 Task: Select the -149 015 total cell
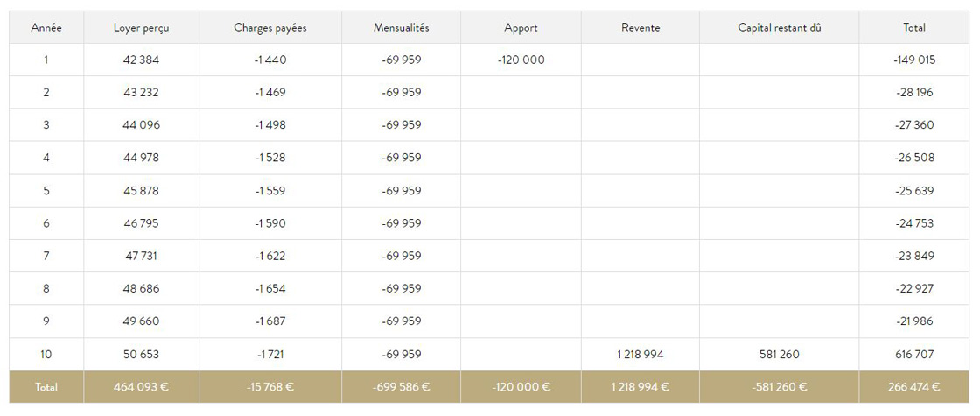(x=914, y=60)
